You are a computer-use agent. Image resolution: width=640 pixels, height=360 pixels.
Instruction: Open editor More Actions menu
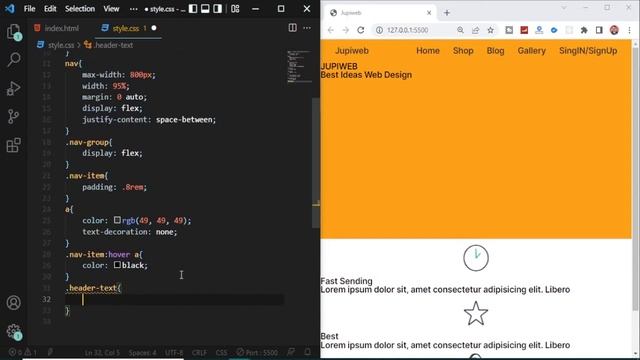pos(307,28)
